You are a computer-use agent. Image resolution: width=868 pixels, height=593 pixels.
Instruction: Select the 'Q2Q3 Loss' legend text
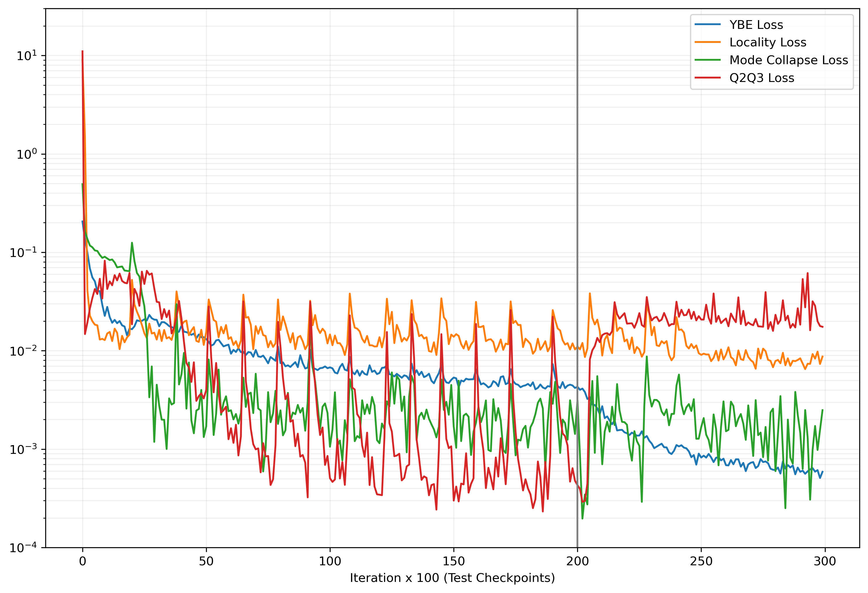[762, 78]
